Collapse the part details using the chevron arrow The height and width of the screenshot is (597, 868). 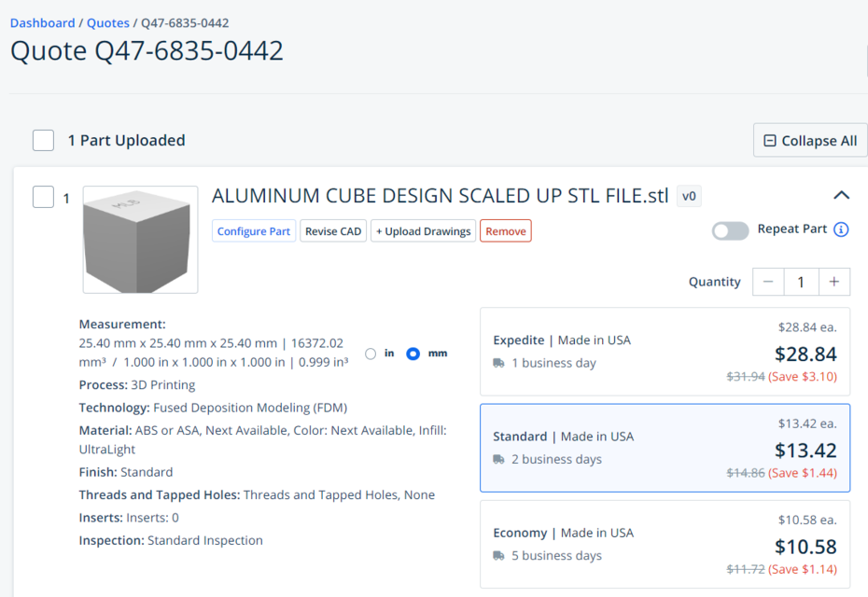[x=842, y=196]
